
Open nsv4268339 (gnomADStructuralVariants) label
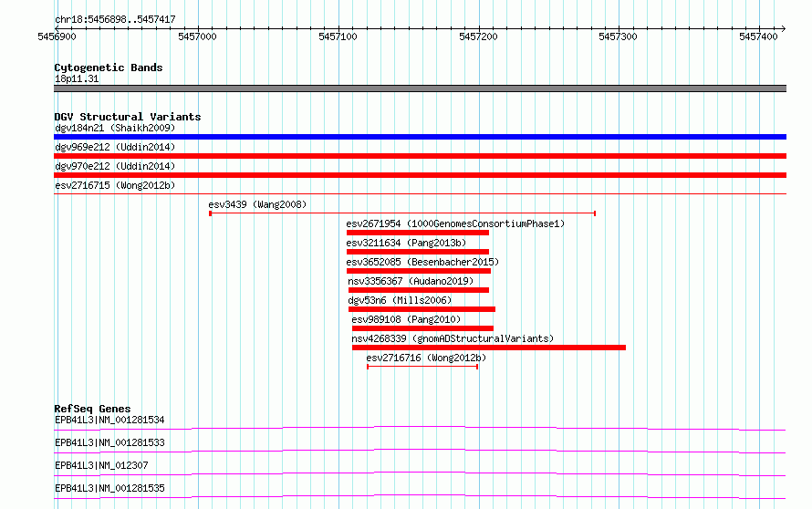(x=453, y=338)
